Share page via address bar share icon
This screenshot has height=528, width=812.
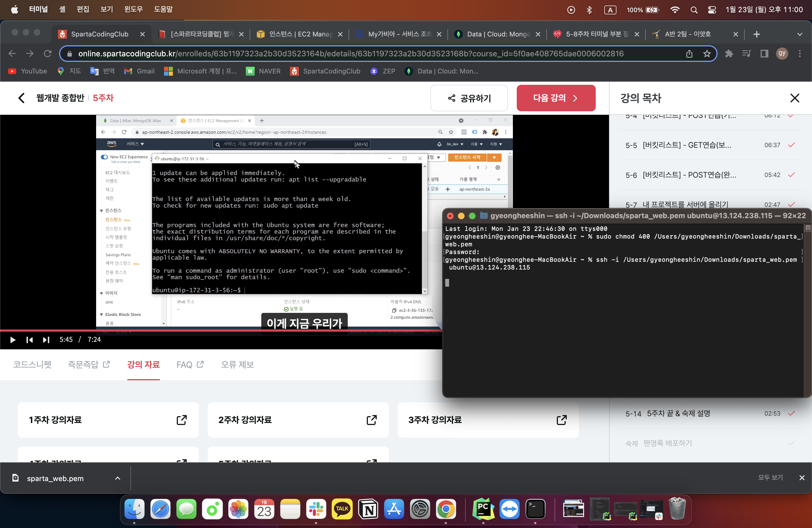(689, 54)
